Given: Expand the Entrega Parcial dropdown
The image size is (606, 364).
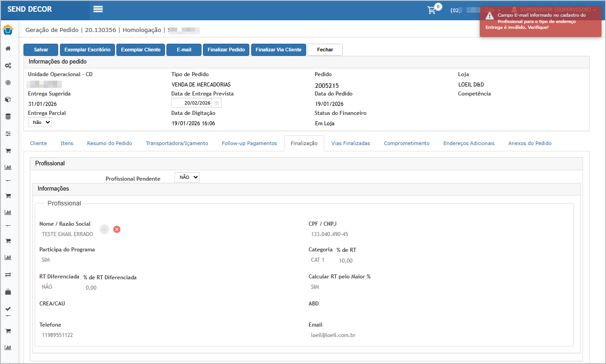Looking at the screenshot, I should tap(40, 122).
